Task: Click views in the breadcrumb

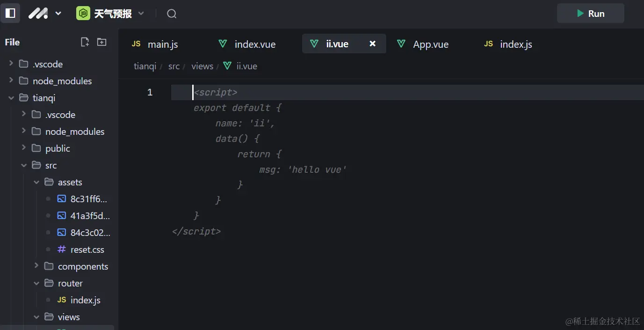Action: [202, 66]
